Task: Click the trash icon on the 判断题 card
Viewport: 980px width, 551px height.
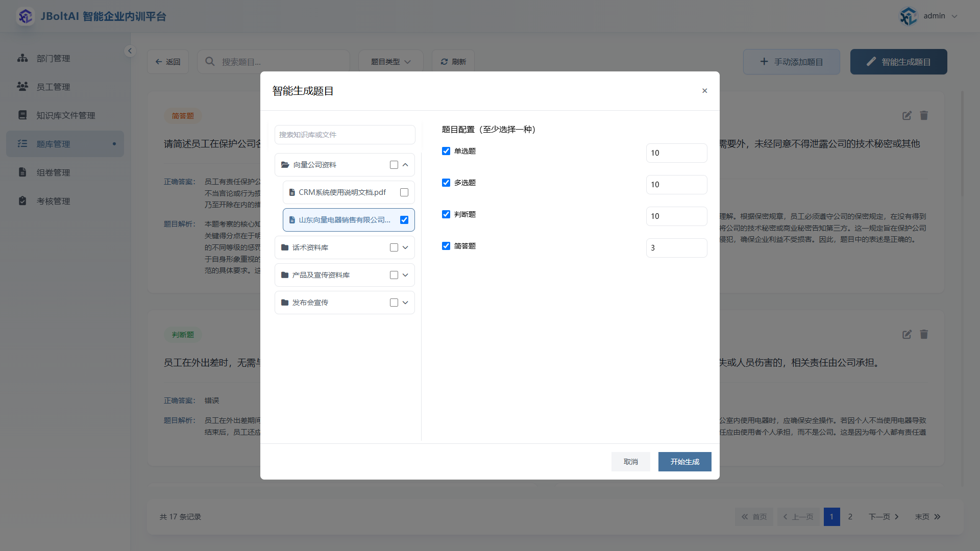Action: tap(924, 335)
